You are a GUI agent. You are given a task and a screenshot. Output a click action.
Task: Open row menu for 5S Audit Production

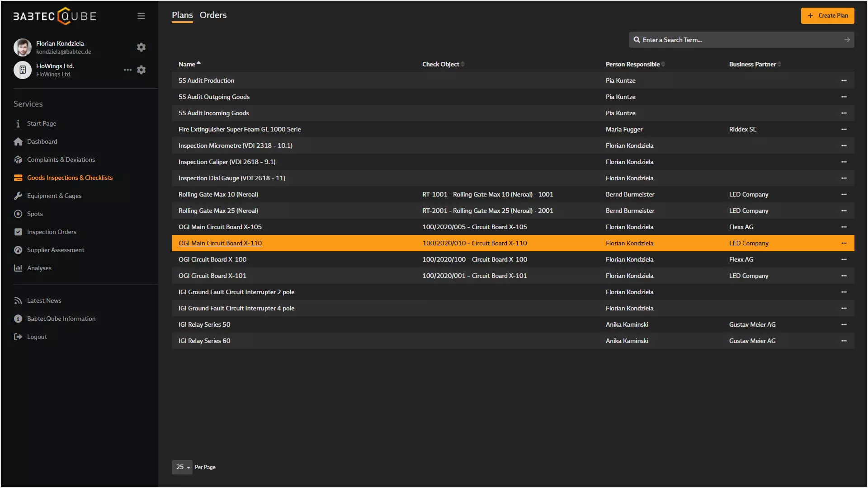tap(844, 80)
